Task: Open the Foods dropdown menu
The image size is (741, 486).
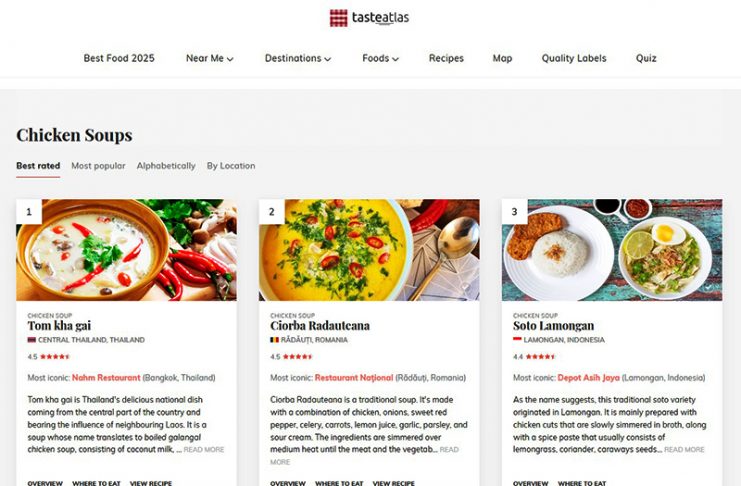Action: (x=380, y=58)
